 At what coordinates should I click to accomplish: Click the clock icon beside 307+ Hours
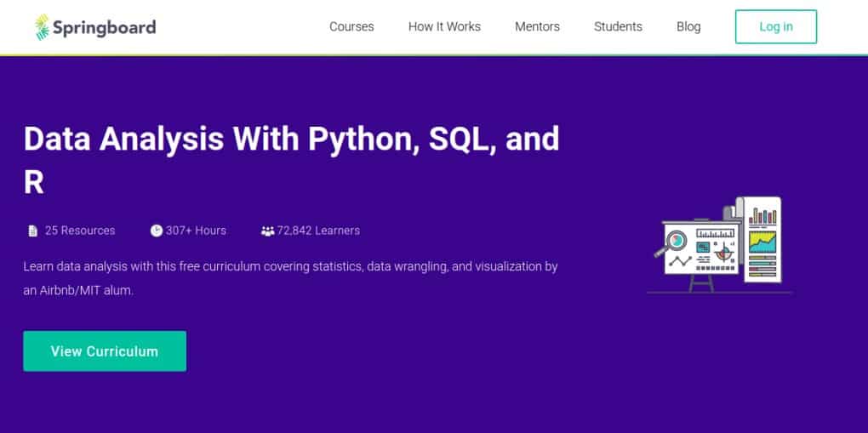click(x=156, y=231)
